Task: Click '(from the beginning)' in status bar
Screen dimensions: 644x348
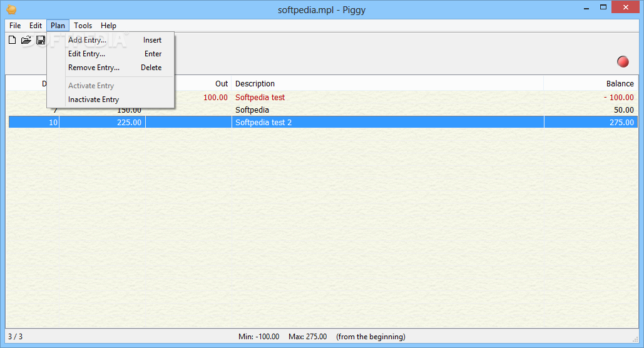Action: pos(371,337)
